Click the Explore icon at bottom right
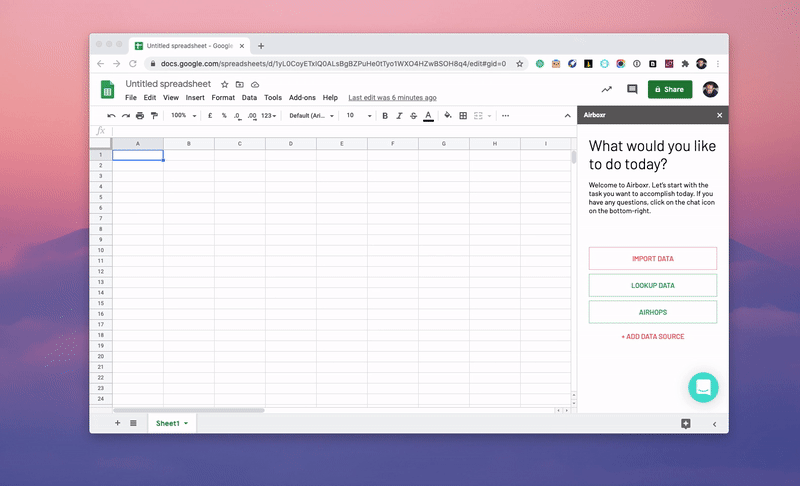The image size is (800, 486). [x=686, y=424]
